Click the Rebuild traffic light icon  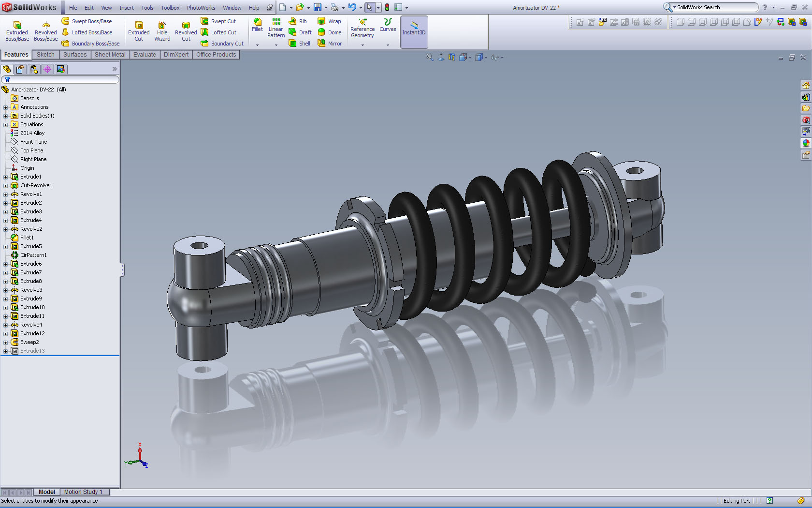pos(387,7)
